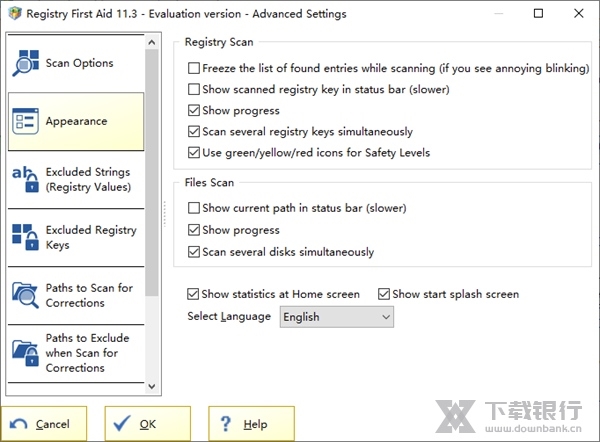Uncheck Scan several disks simultaneously
600x442 pixels.
point(194,252)
